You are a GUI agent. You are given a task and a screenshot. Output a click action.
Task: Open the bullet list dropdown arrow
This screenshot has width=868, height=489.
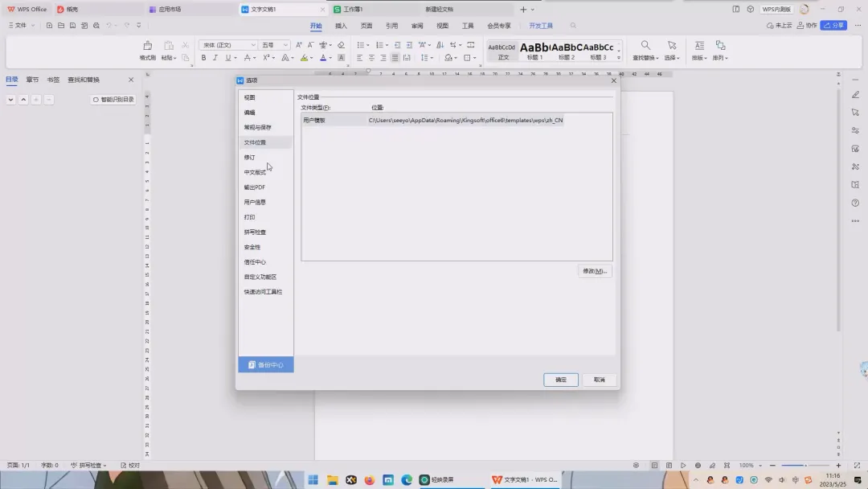point(367,45)
